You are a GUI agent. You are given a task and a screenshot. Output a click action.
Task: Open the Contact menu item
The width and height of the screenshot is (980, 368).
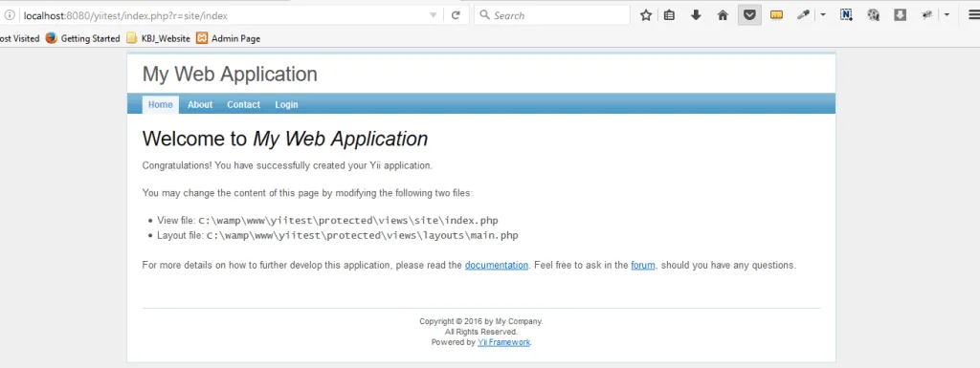(x=243, y=104)
